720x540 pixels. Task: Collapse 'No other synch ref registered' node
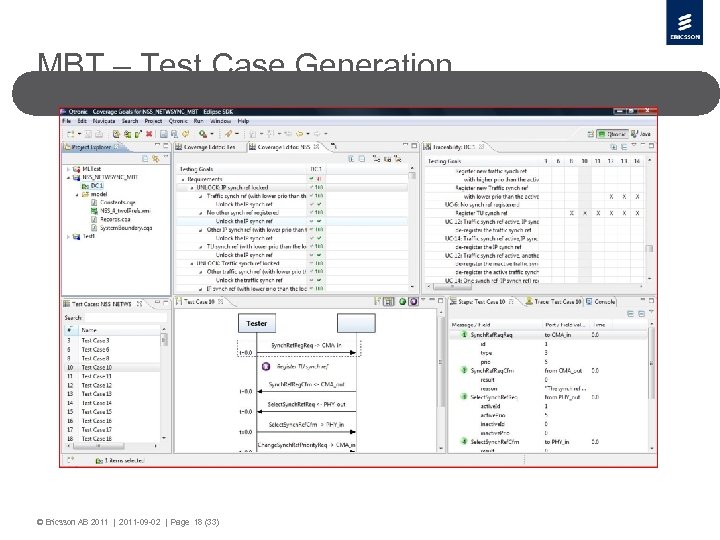tap(201, 213)
